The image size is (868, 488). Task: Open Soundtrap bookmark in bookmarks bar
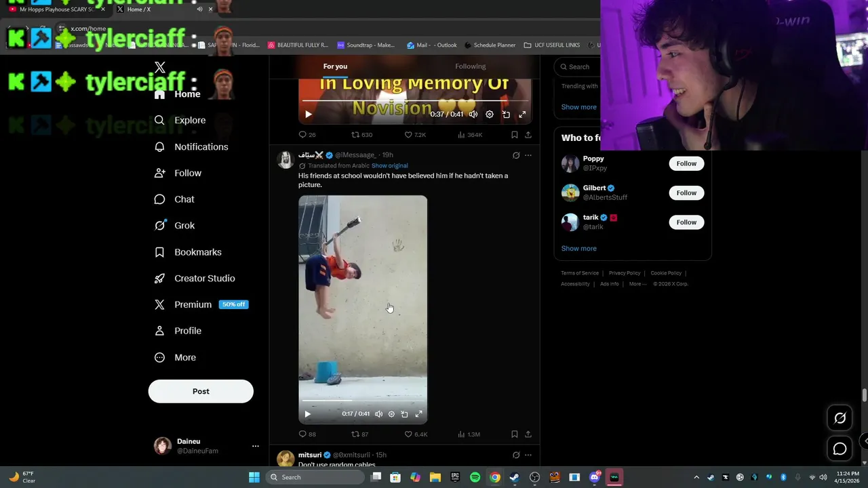pos(366,45)
